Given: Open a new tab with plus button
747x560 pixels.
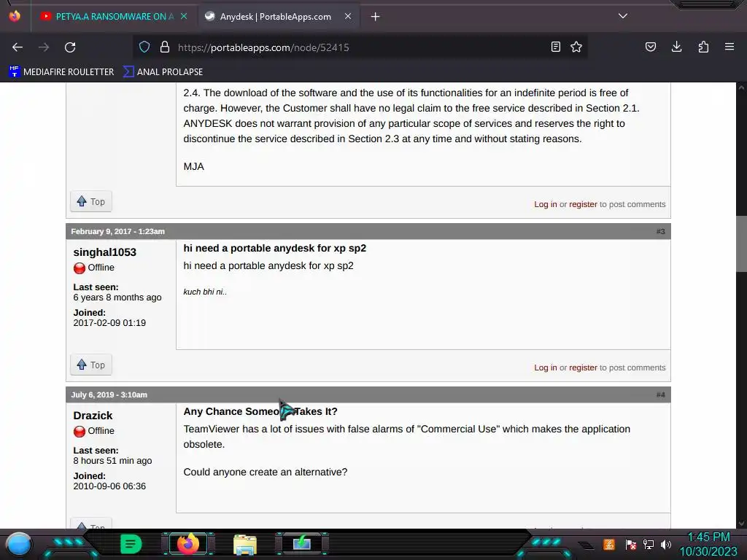Looking at the screenshot, I should coord(376,17).
